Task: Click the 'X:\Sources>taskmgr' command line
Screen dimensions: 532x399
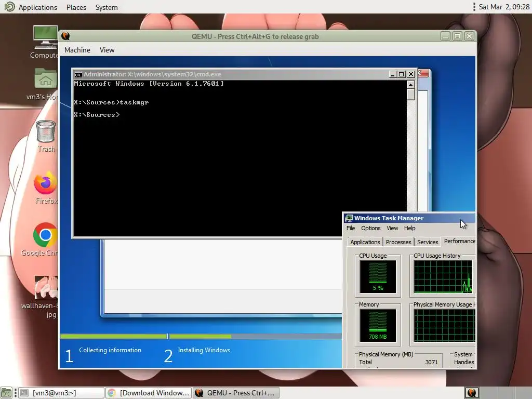Action: 111,102
